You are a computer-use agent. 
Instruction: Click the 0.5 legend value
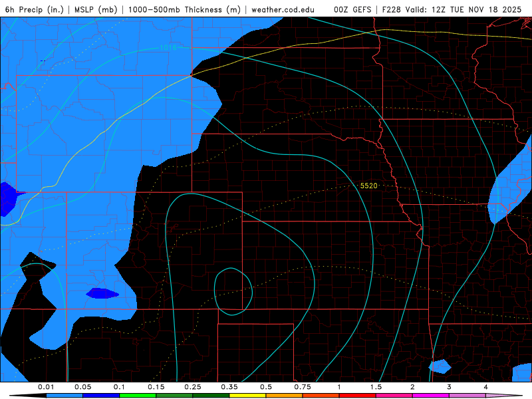coord(266,387)
